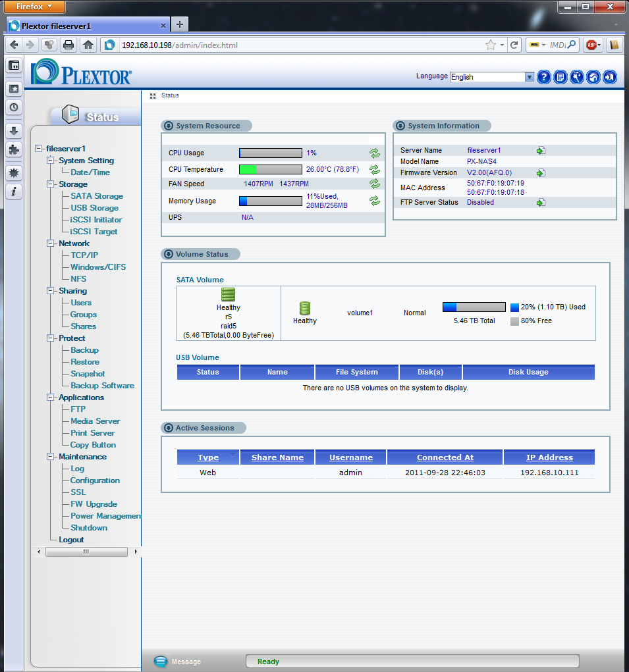The image size is (629, 672).
Task: Click the document/notes round icon in header
Action: tap(561, 77)
